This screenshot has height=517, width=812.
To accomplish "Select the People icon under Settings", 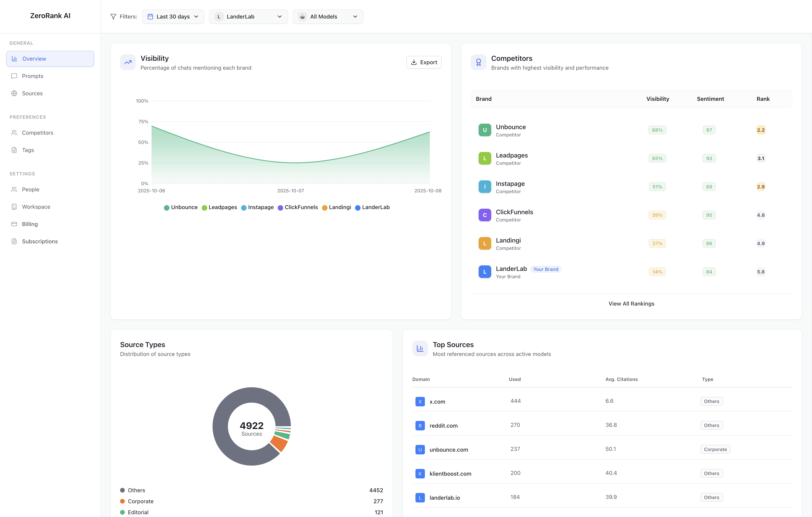I will [x=14, y=189].
